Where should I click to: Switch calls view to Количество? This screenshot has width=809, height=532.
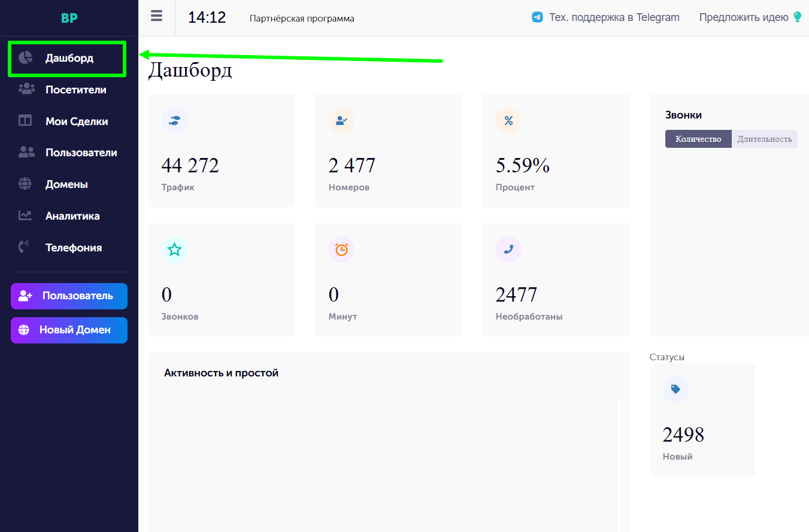click(x=698, y=139)
